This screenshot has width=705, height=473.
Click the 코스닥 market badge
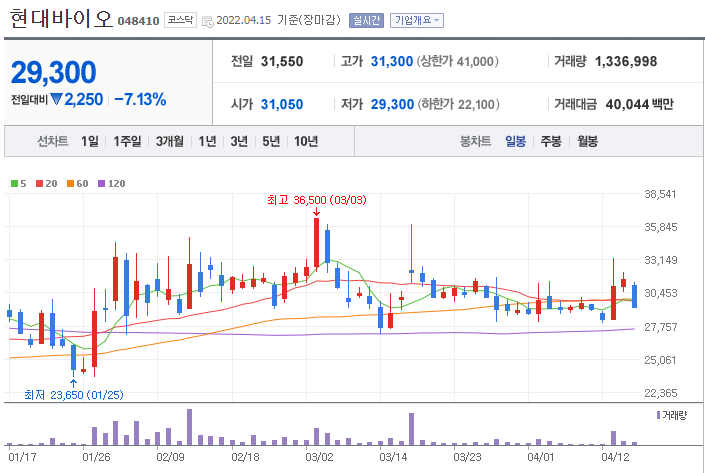tap(180, 20)
